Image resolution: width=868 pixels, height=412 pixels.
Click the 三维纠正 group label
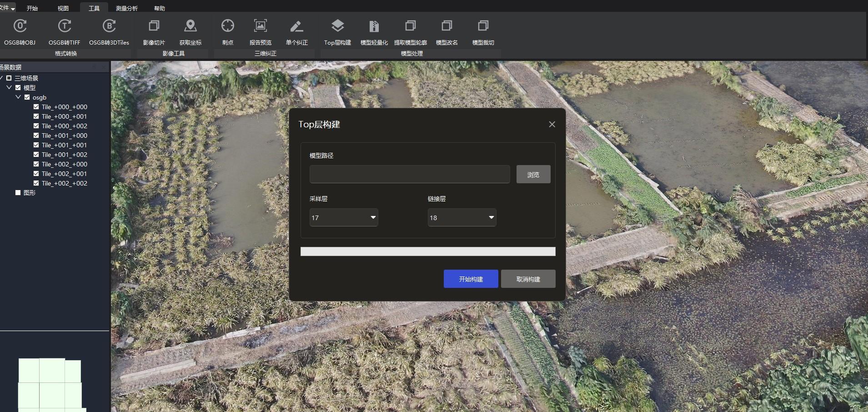tap(266, 53)
